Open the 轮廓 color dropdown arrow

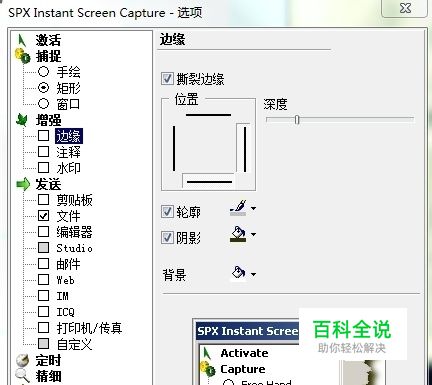pyautogui.click(x=253, y=208)
